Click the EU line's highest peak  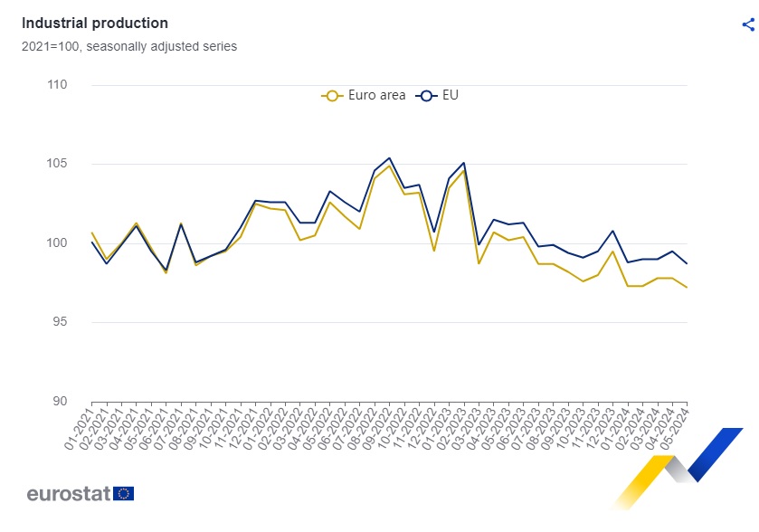coord(389,158)
